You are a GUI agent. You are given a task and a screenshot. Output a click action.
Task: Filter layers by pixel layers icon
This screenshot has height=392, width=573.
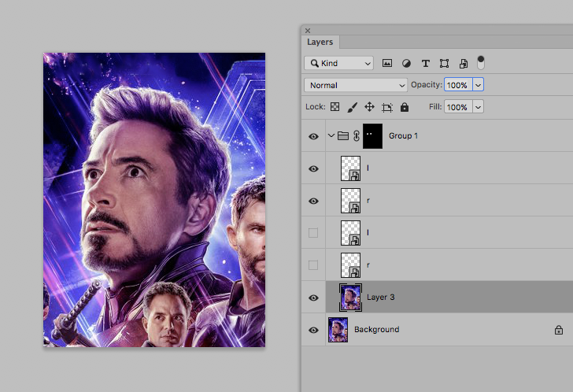coord(387,63)
